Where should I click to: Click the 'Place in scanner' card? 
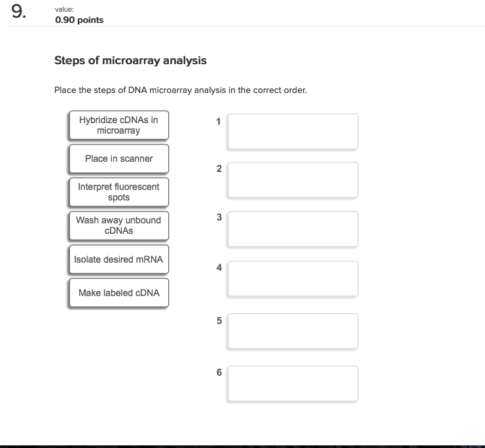pyautogui.click(x=118, y=159)
